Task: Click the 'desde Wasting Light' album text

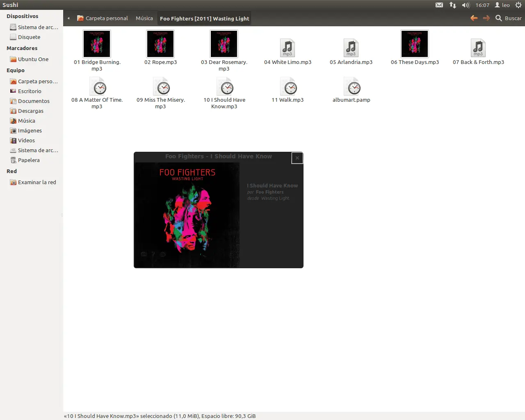Action: 268,198
